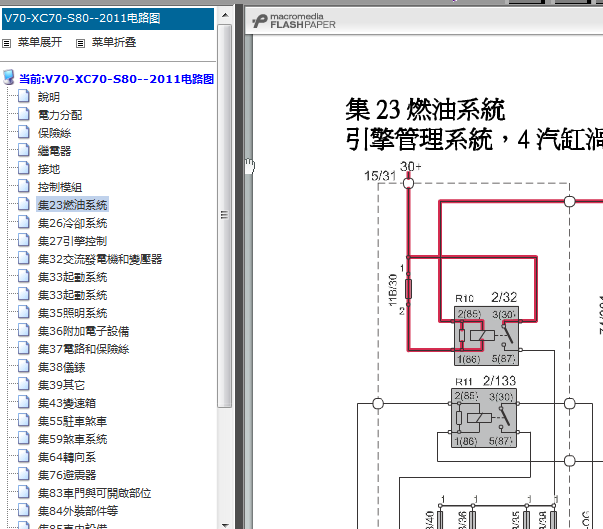Click page icon next to 集64轉向系
Screen dimensions: 603x529
point(24,456)
